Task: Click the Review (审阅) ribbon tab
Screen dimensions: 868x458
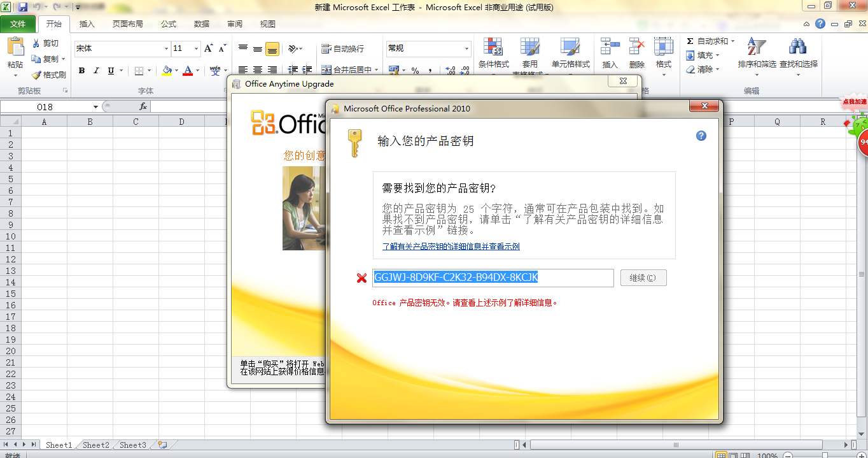Action: point(235,24)
